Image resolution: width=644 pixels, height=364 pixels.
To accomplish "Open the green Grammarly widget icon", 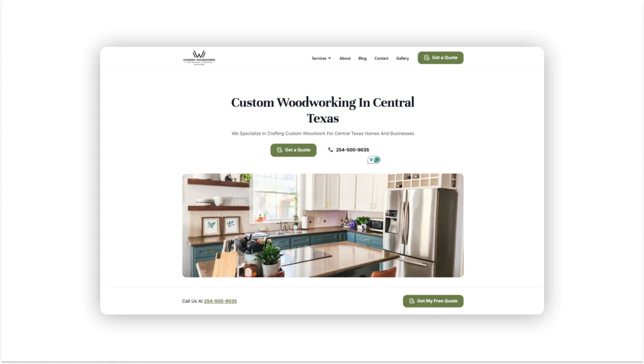I will click(x=377, y=160).
